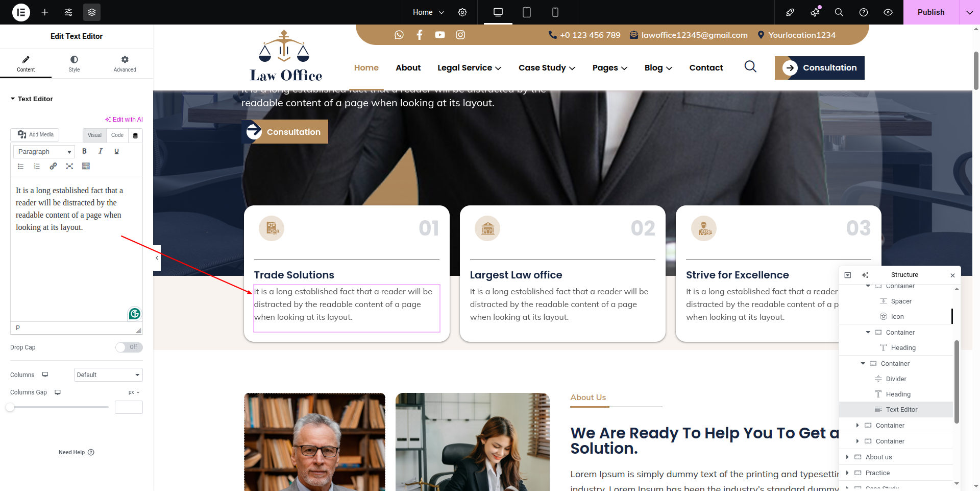The image size is (980, 491).
Task: Click the Structure panel scrollbar
Action: [x=957, y=382]
